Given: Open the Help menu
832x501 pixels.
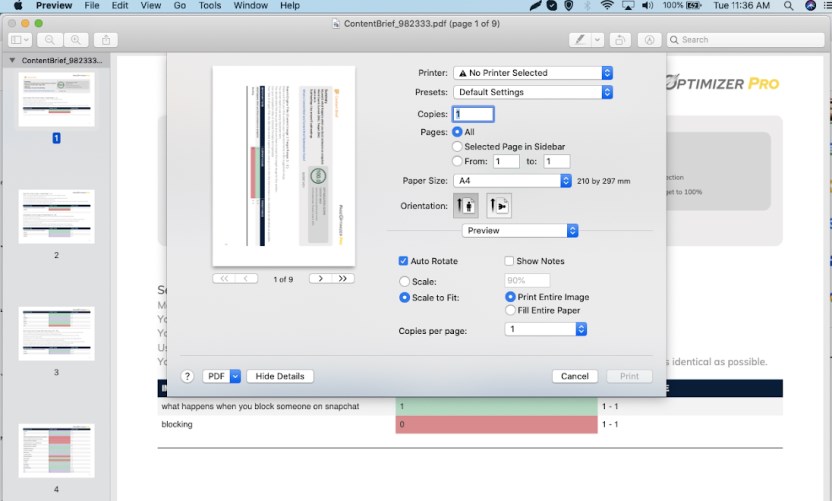Looking at the screenshot, I should click(x=290, y=5).
